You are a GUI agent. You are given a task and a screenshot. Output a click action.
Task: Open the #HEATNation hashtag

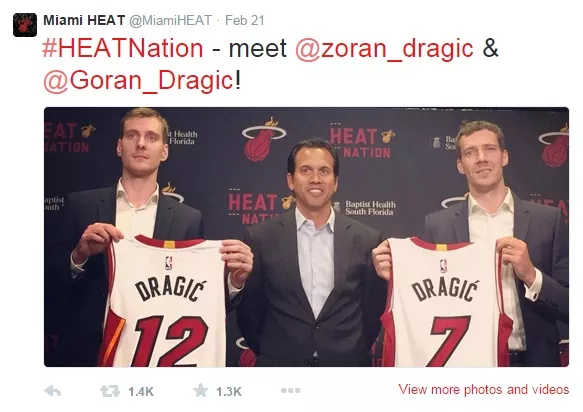click(x=123, y=48)
